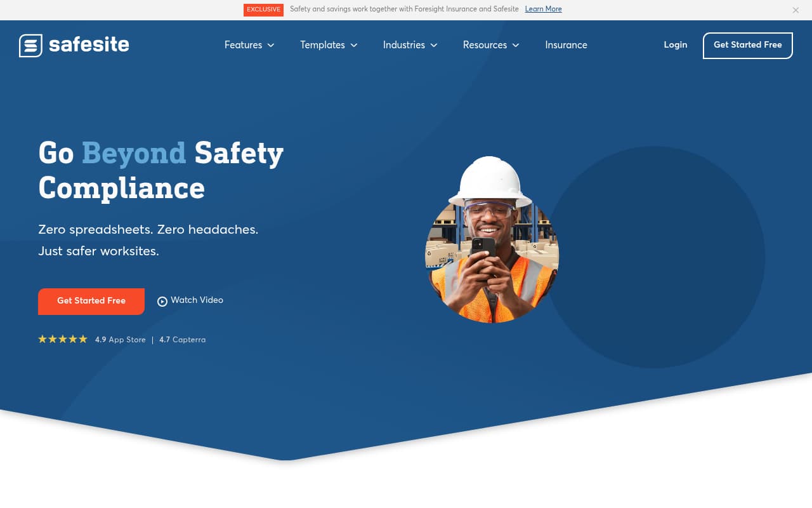
Task: Click the first star in the rating row
Action: click(x=43, y=339)
